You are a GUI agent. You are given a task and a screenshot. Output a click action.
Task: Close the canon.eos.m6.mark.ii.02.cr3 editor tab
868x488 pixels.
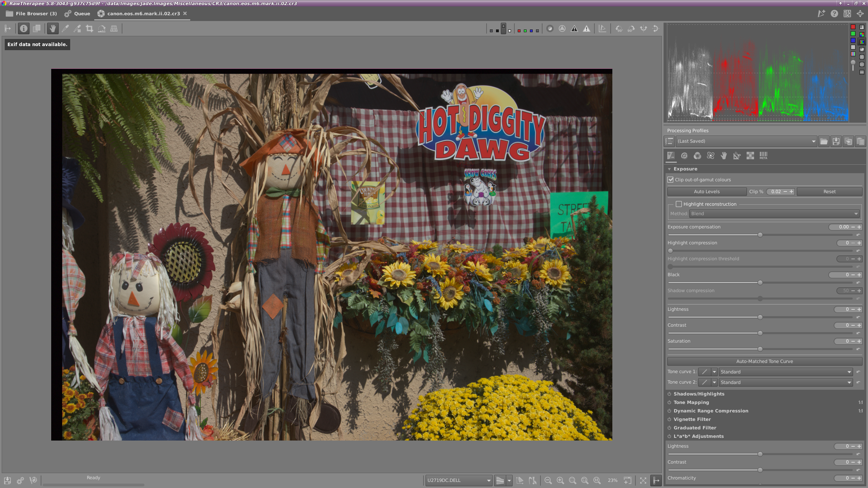coord(185,14)
